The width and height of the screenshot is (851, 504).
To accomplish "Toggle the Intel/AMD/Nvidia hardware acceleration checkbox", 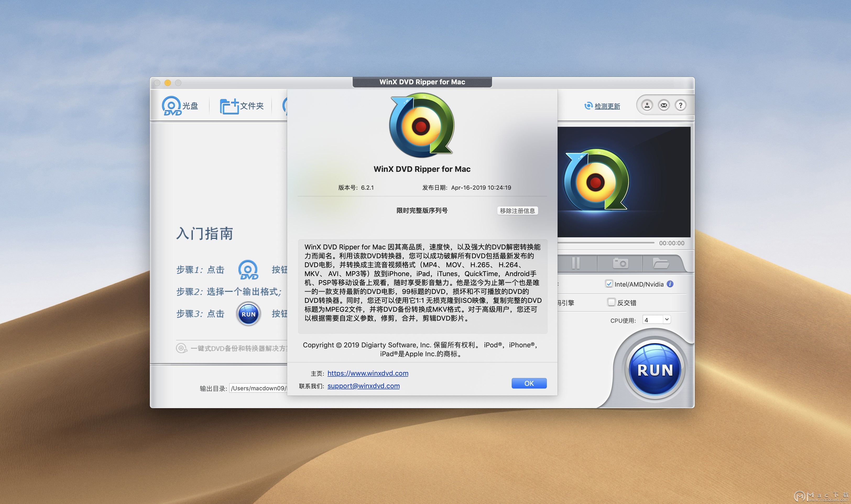I will (x=609, y=284).
